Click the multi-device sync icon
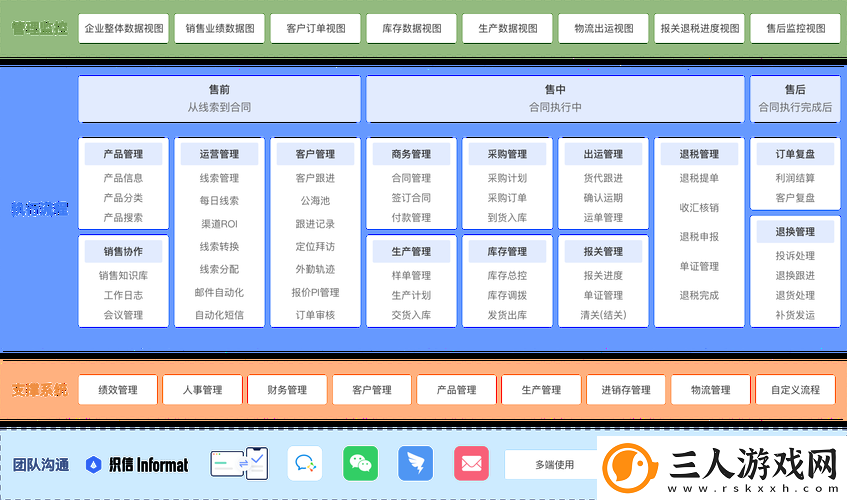 coord(239,464)
